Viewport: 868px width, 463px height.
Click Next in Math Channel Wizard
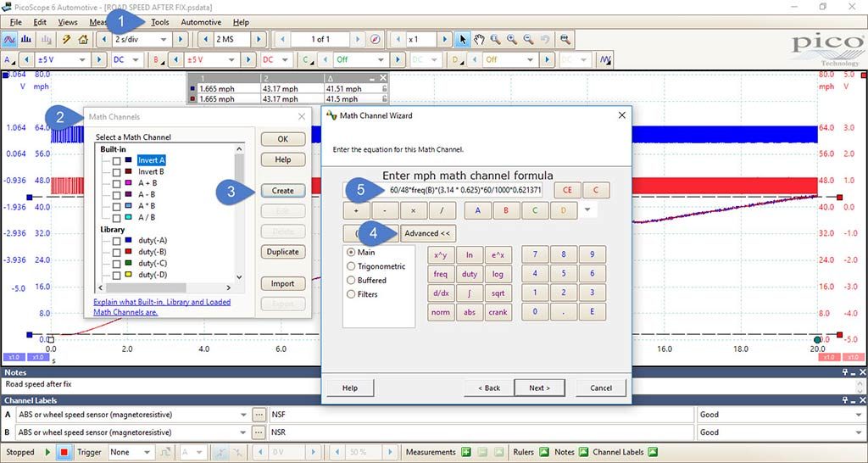[x=539, y=388]
